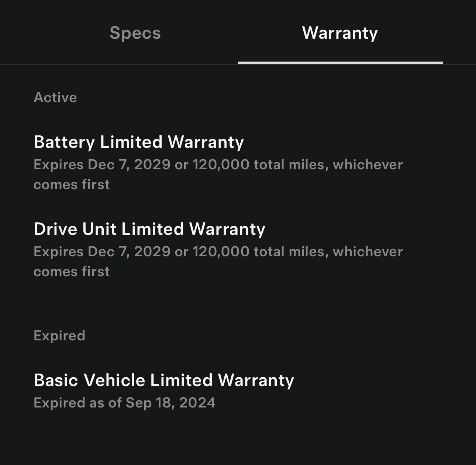Open the Battery Limited Warranty entry
The image size is (476, 465).
(139, 142)
